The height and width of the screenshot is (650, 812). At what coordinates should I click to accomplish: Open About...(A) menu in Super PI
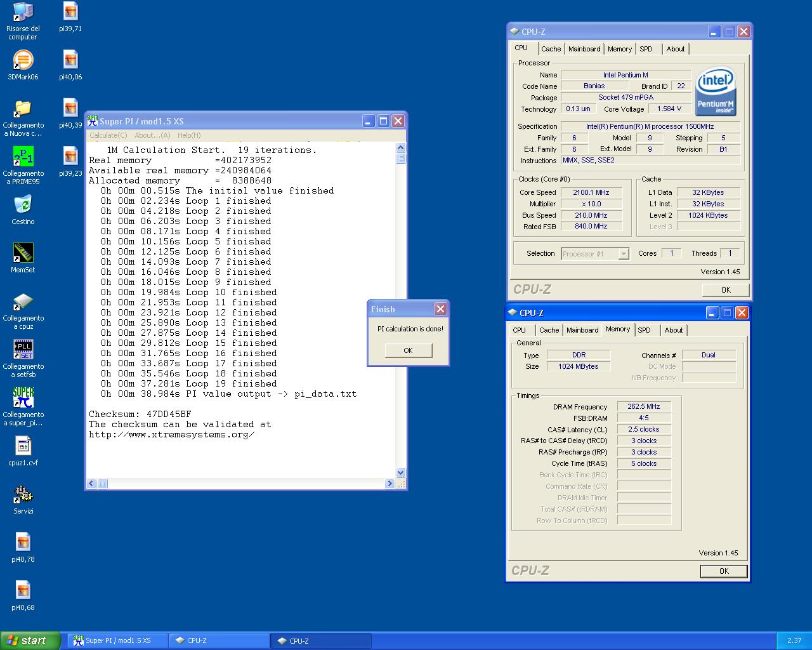pyautogui.click(x=152, y=135)
